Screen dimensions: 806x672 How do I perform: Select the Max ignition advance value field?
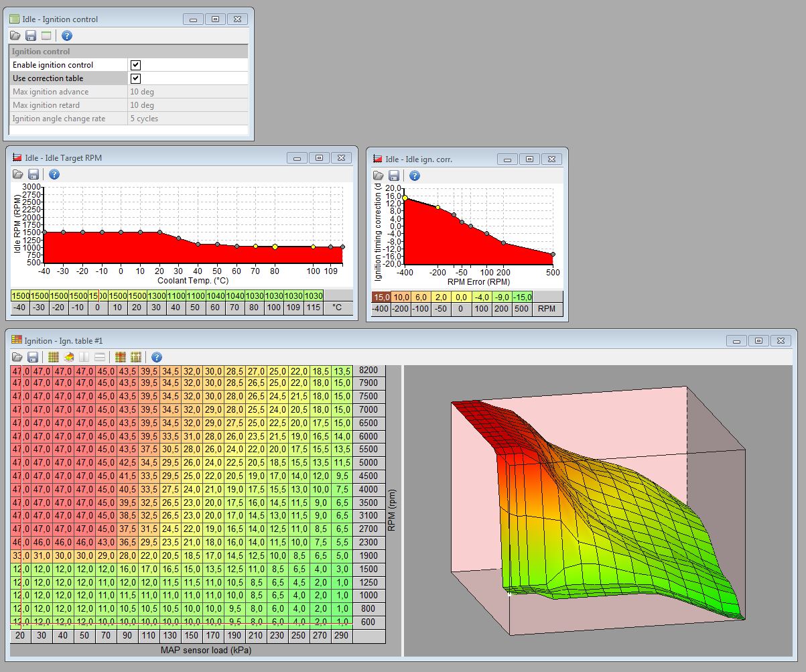(x=188, y=92)
